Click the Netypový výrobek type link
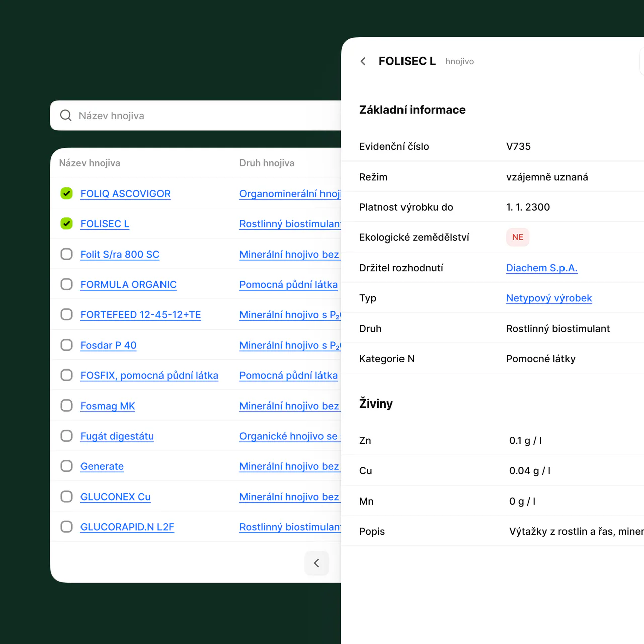The height and width of the screenshot is (644, 644). [x=549, y=298]
